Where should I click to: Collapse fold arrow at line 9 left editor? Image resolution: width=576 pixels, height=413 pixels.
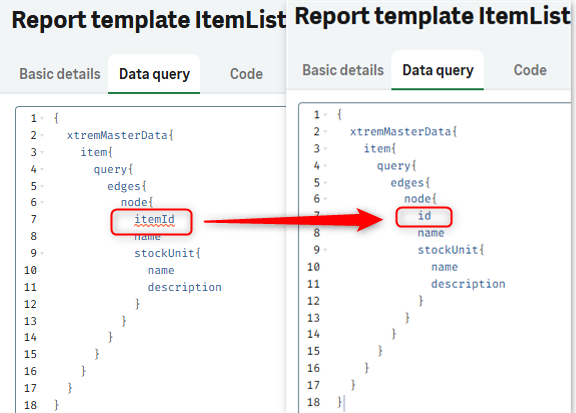42,253
